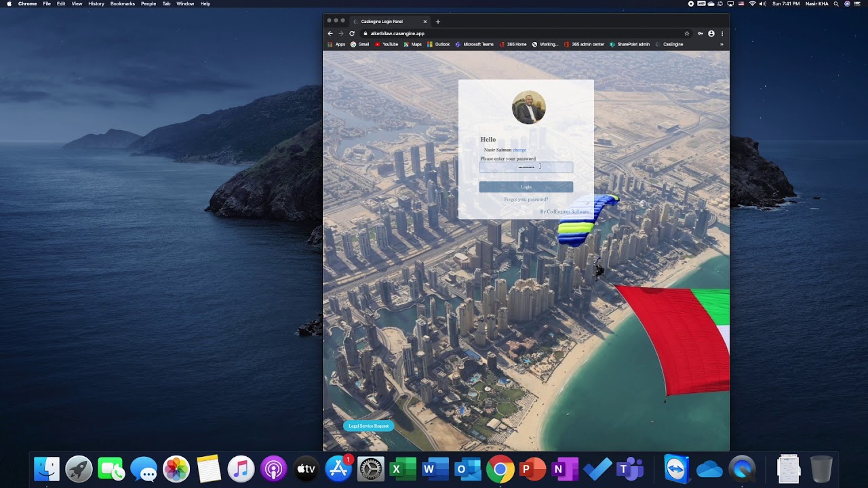The width and height of the screenshot is (868, 488).
Task: Open the AirPlay display menu
Action: coord(730,4)
